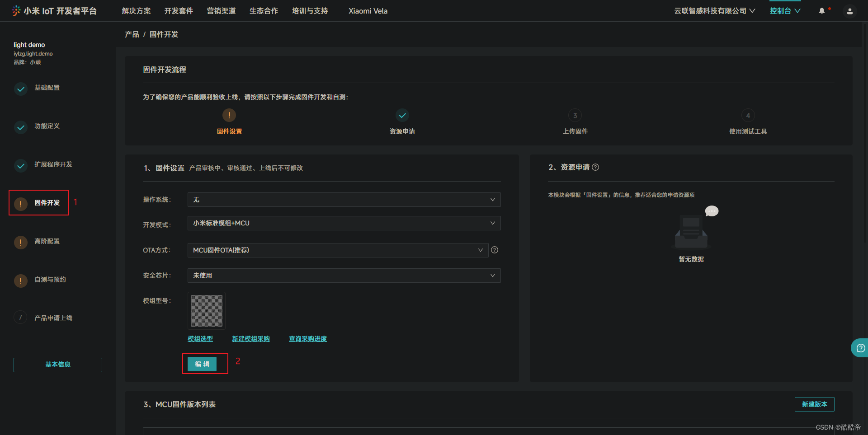The height and width of the screenshot is (435, 868).
Task: Click the page vertical scrollbar
Action: pyautogui.click(x=865, y=134)
